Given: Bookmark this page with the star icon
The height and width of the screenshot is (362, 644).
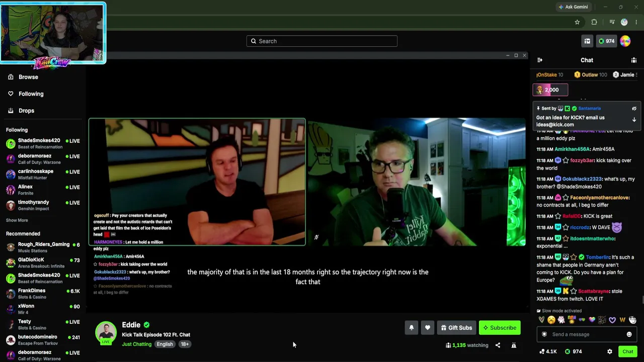Looking at the screenshot, I should tap(577, 22).
